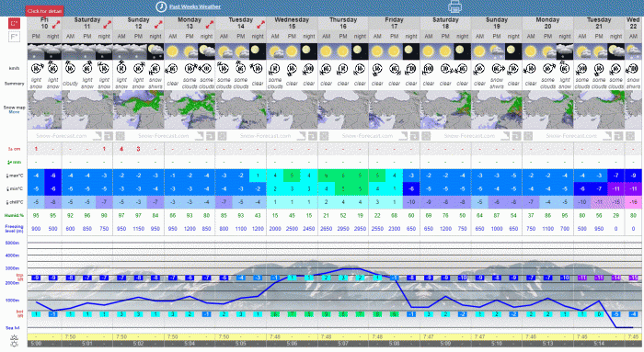Switch temperature units to Celsius
This screenshot has height=352, width=644.
tap(14, 23)
